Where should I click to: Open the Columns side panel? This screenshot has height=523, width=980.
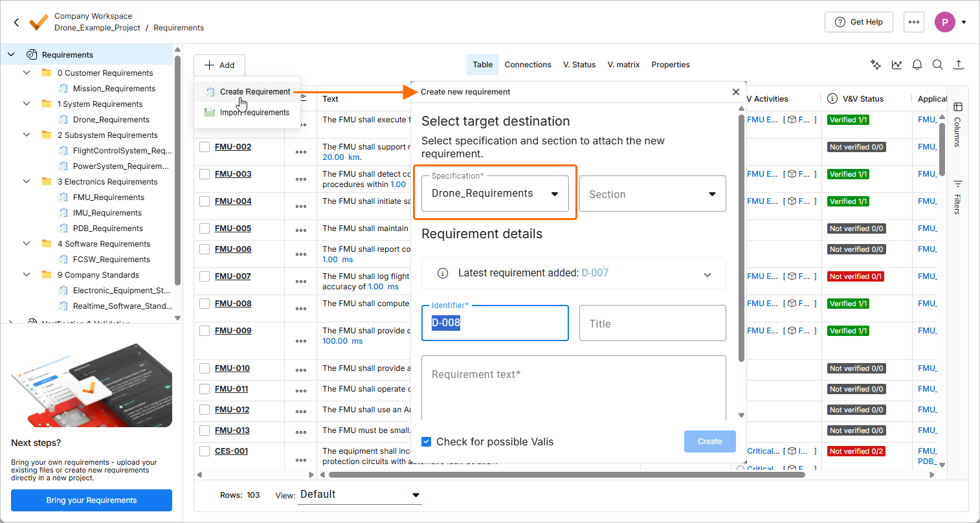click(x=958, y=123)
